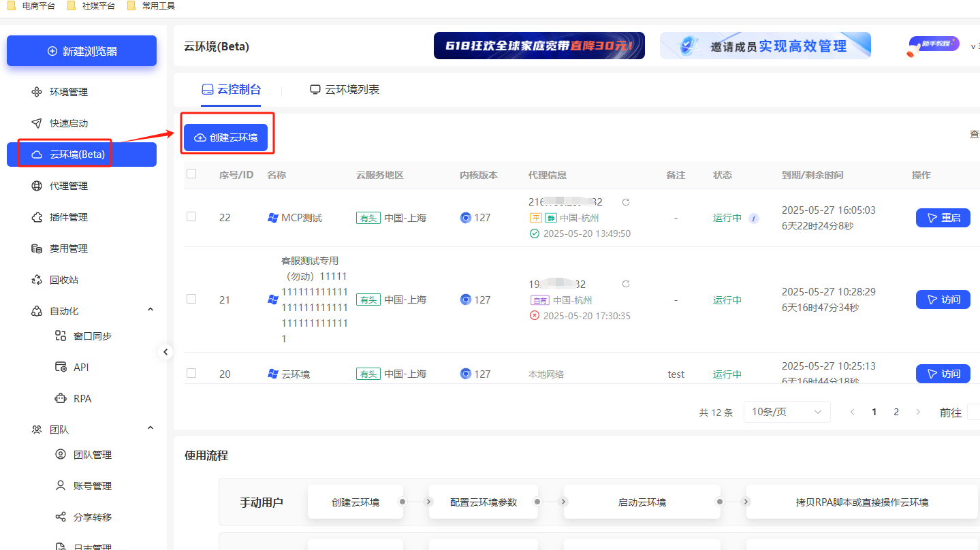
Task: Click the 账号管理 person icon
Action: point(61,486)
